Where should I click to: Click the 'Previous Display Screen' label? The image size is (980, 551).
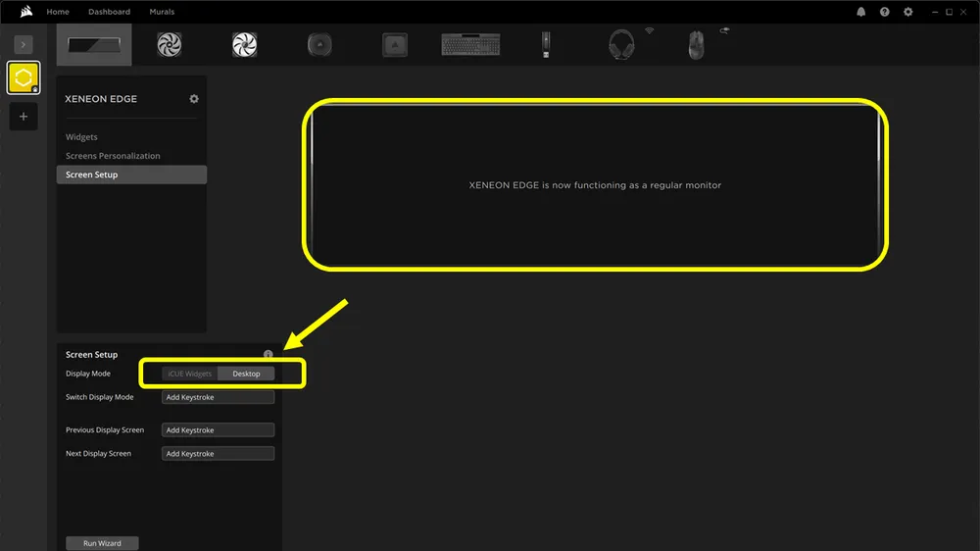click(x=105, y=429)
